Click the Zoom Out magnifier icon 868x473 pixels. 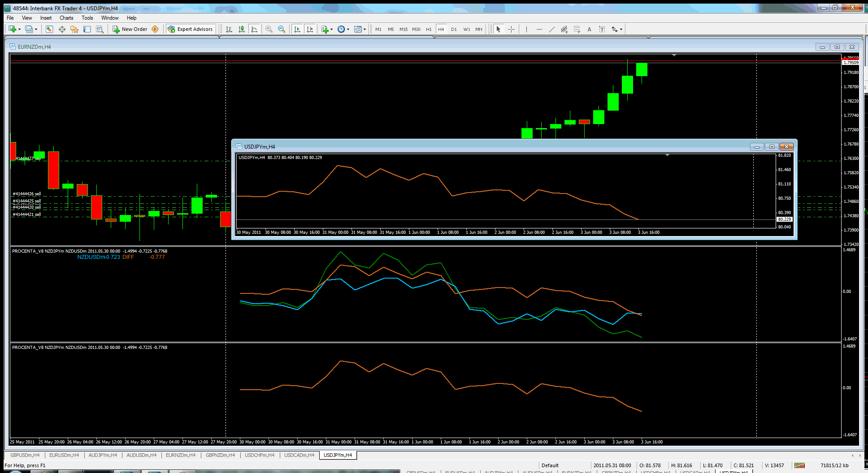[x=282, y=29]
